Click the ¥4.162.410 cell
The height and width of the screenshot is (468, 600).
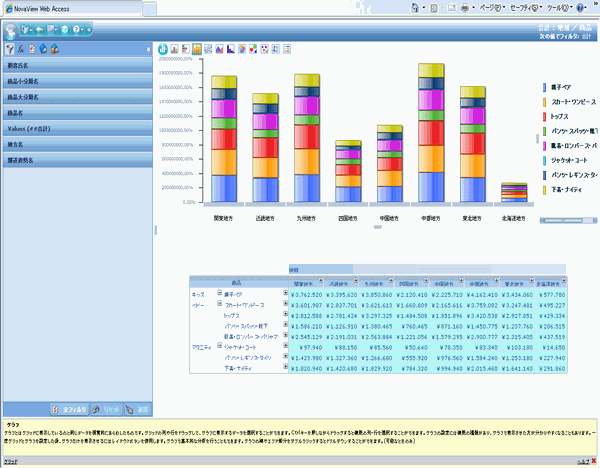click(x=481, y=295)
